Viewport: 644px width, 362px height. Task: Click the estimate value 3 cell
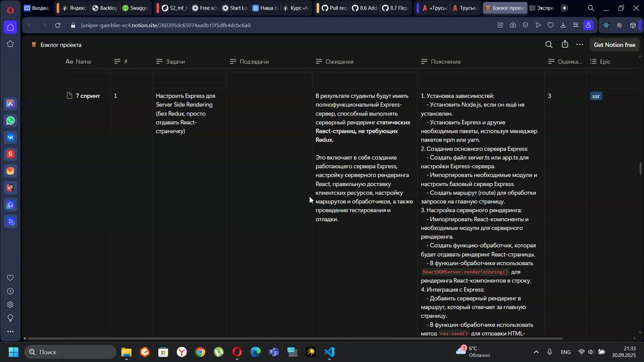pos(549,96)
